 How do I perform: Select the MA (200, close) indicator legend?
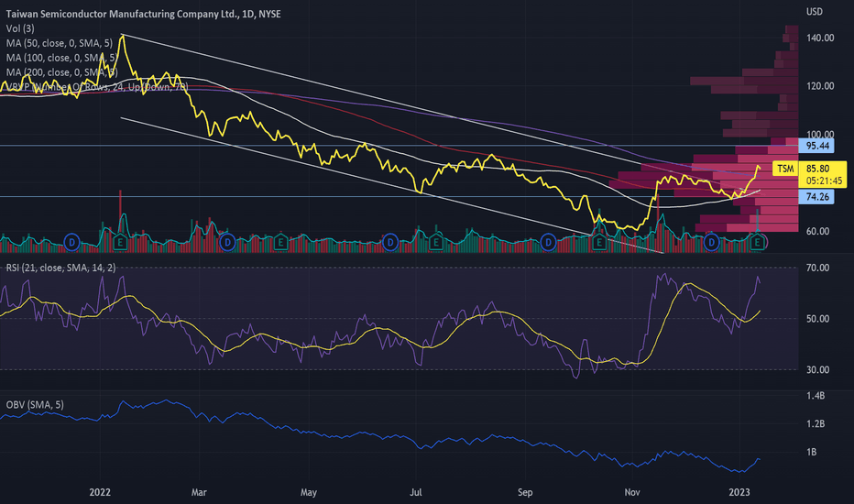coord(61,72)
